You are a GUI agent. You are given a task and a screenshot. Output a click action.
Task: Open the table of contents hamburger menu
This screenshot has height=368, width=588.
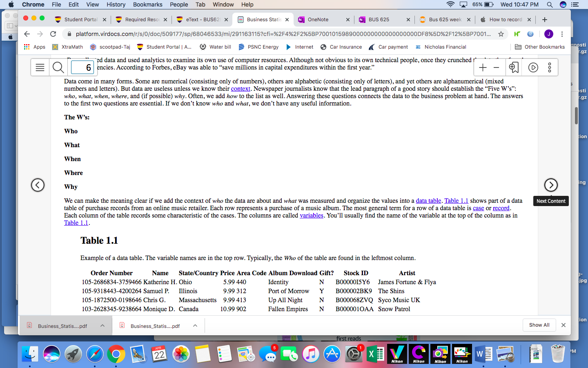point(40,67)
